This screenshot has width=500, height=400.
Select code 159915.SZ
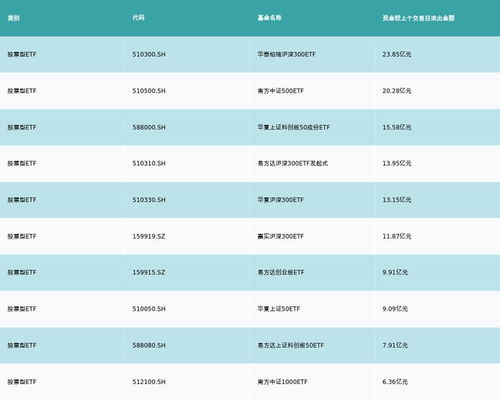click(x=149, y=272)
